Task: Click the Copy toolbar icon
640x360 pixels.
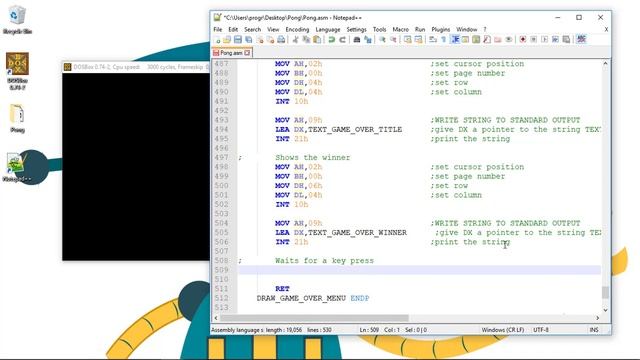Action: pyautogui.click(x=306, y=40)
